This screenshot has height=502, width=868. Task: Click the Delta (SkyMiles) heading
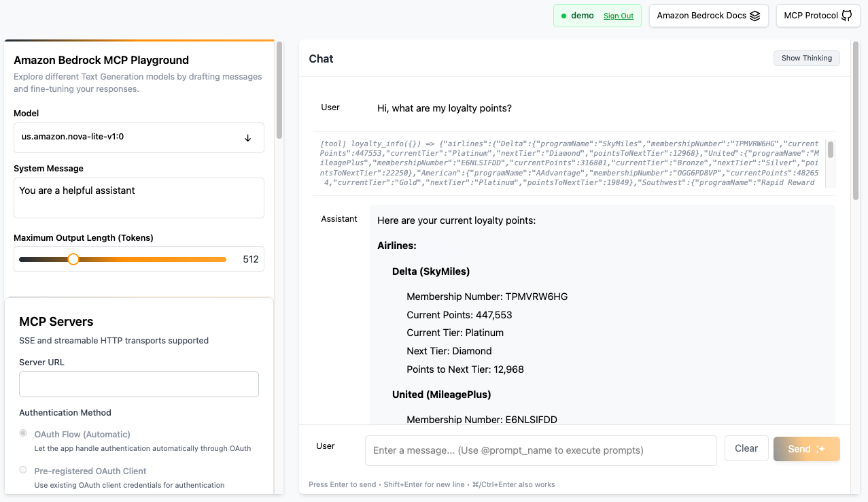[431, 271]
